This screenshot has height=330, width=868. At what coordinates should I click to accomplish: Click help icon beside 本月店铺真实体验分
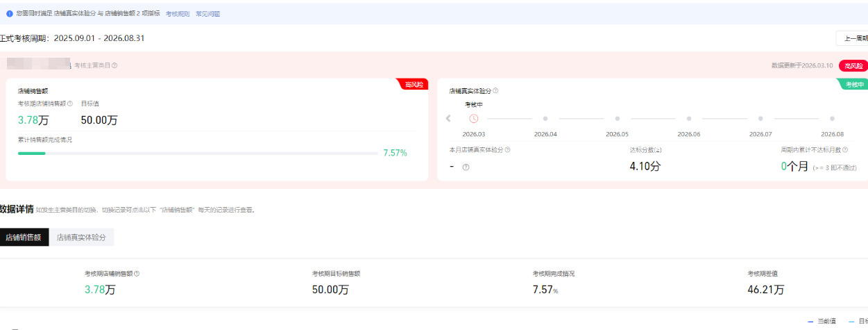(x=507, y=149)
